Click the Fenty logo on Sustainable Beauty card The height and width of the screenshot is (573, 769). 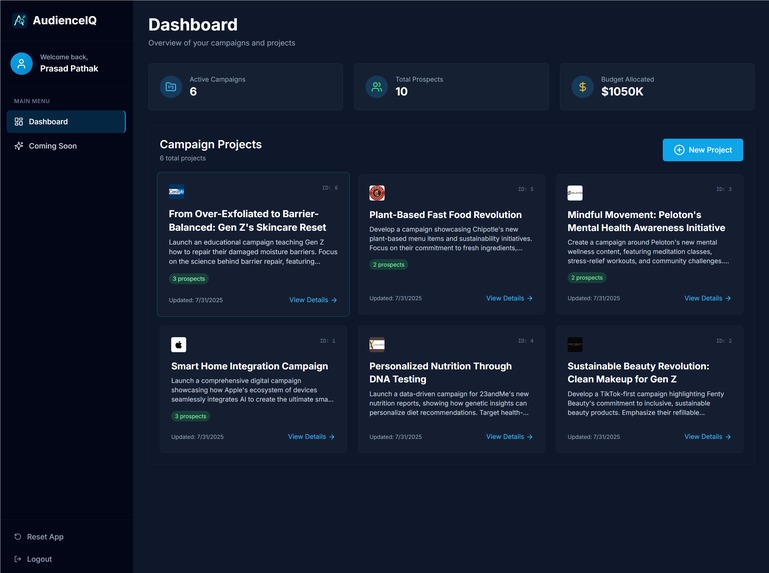[575, 344]
